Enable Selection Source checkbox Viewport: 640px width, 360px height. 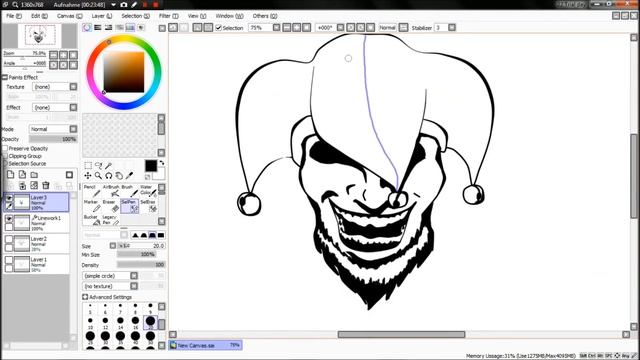(x=5, y=163)
